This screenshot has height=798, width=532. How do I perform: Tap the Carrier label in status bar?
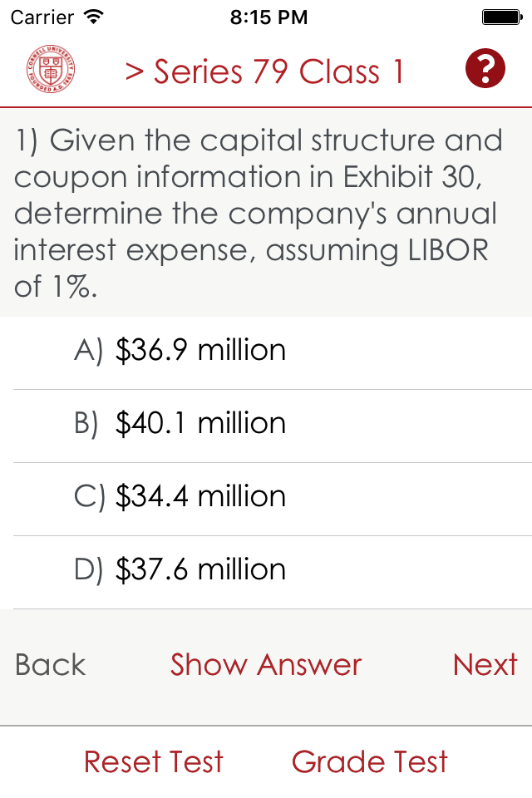point(42,17)
